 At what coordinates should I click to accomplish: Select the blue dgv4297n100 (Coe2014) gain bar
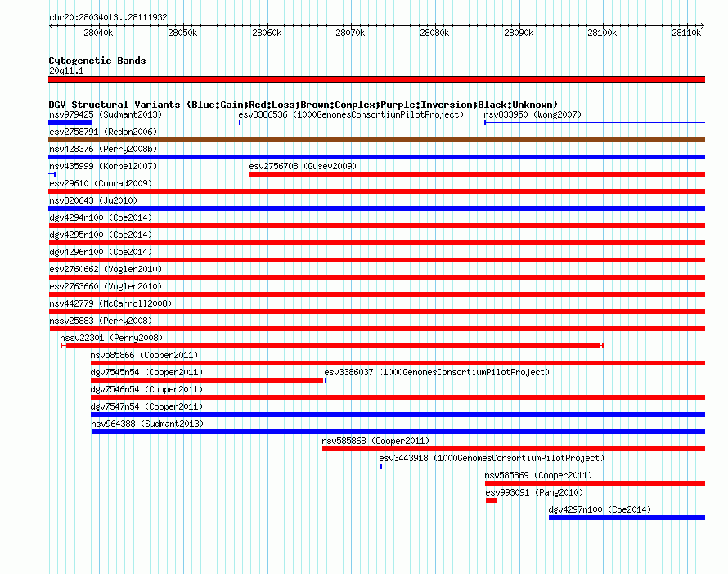pyautogui.click(x=627, y=518)
